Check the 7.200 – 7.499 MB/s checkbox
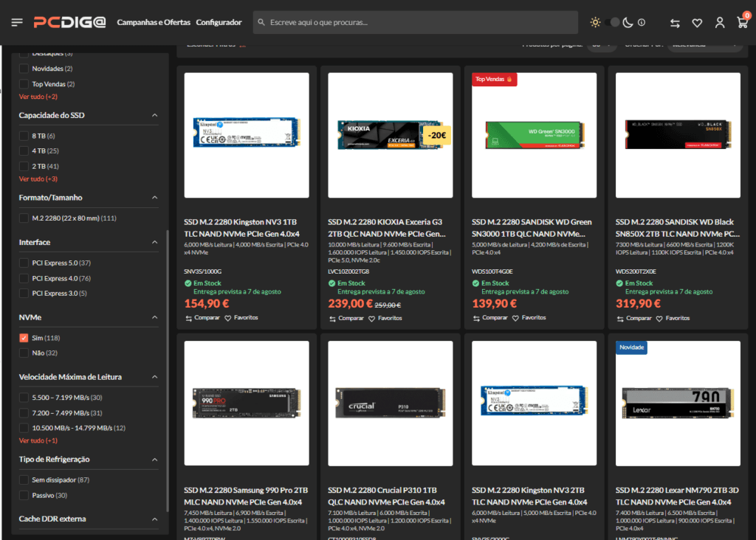This screenshot has height=540, width=756. click(x=24, y=413)
